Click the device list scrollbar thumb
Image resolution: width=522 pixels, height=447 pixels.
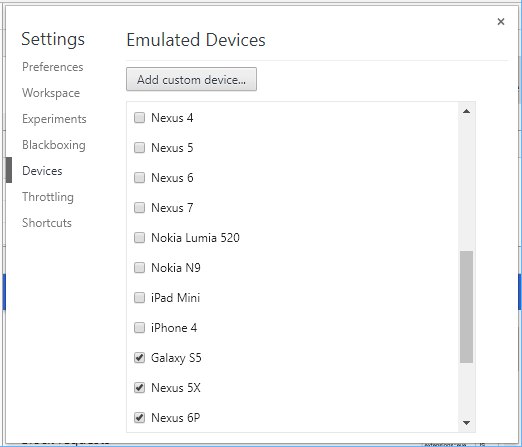coord(466,307)
